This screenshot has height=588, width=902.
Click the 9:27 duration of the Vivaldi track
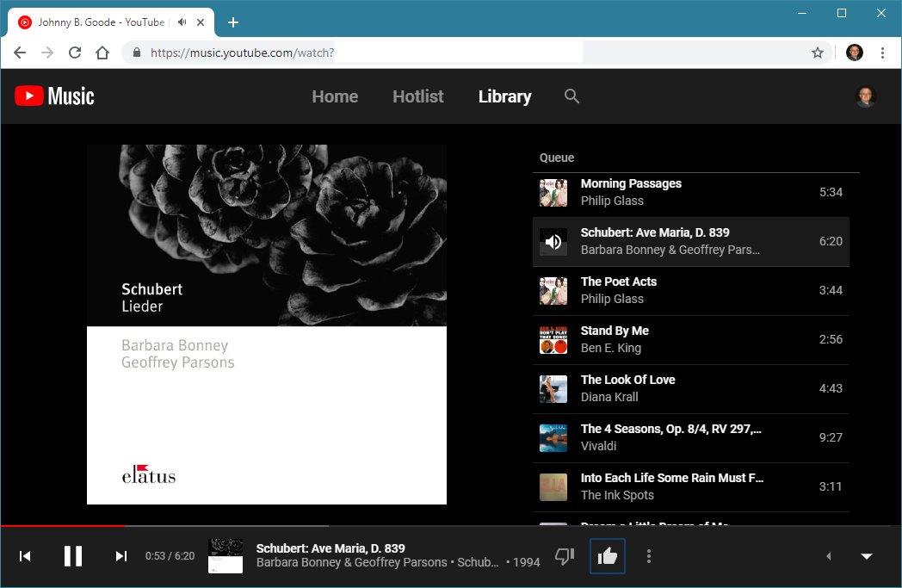(x=831, y=438)
